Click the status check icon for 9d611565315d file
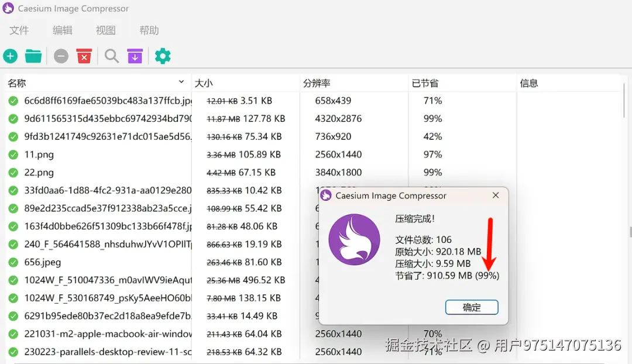 13,119
